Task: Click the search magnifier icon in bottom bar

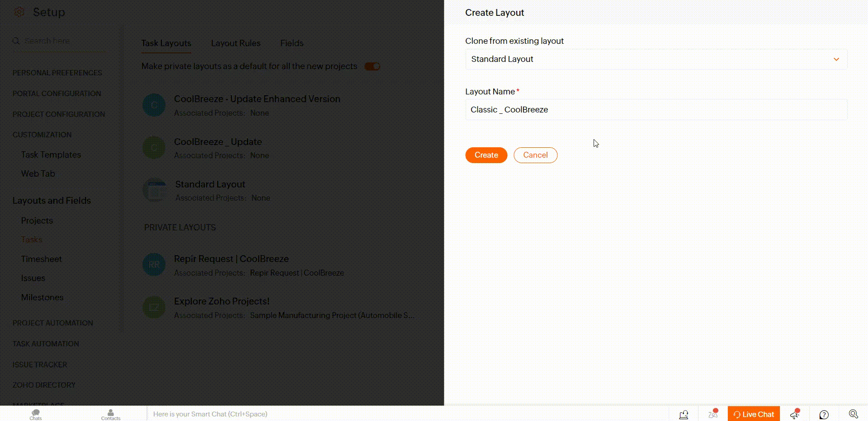Action: coord(853,414)
